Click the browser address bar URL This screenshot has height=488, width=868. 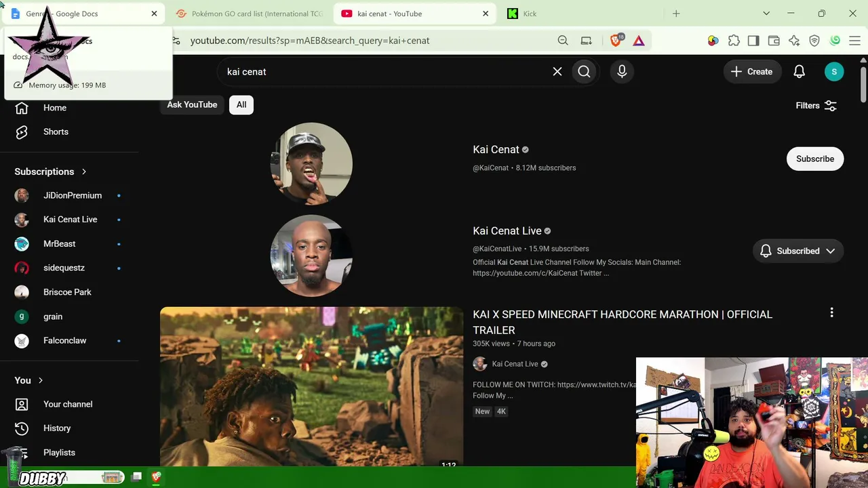pyautogui.click(x=310, y=41)
